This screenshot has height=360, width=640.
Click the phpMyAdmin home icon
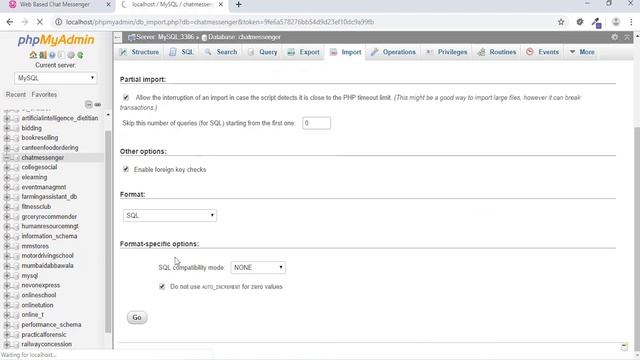[x=33, y=55]
